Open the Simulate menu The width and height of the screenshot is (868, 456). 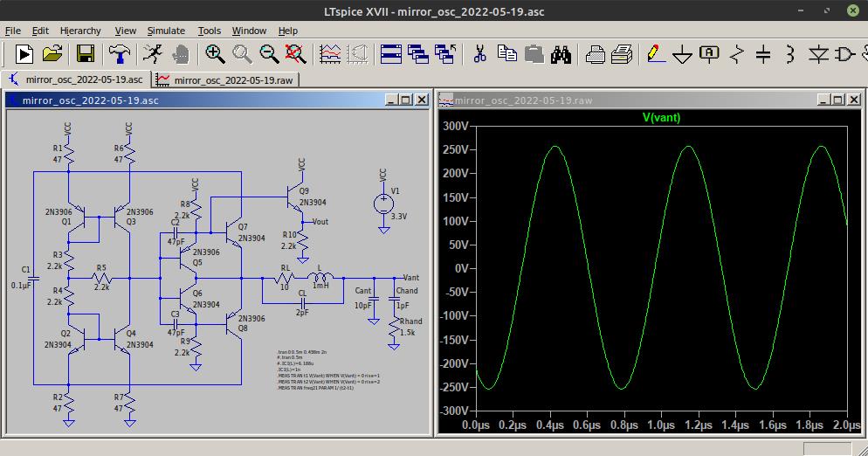point(166,31)
